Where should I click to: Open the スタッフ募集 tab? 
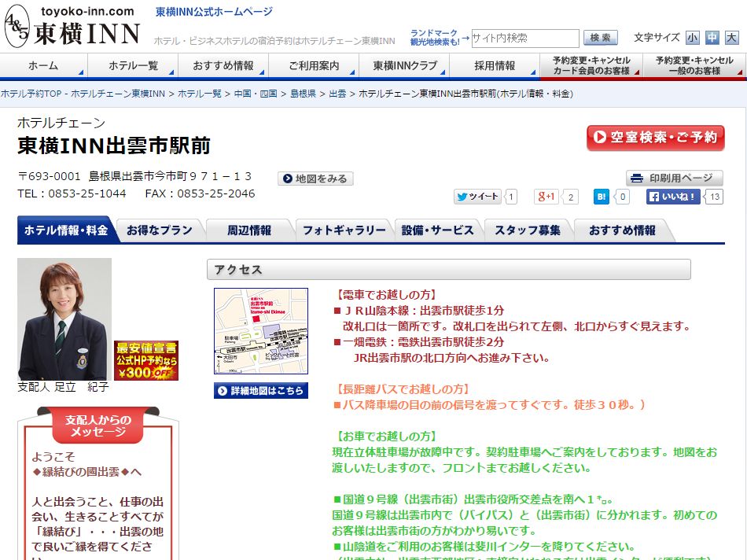pos(528,230)
